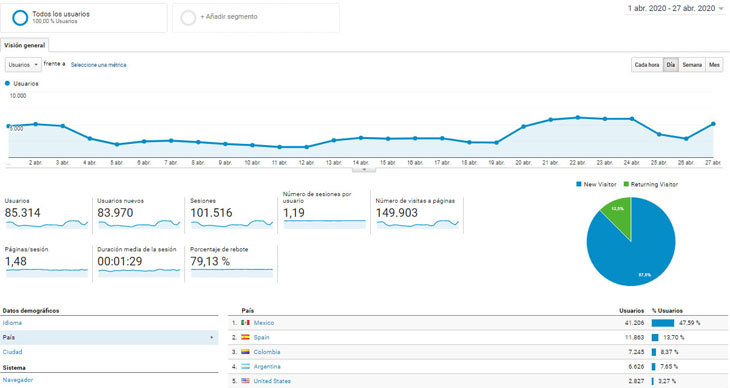Image resolution: width=730 pixels, height=388 pixels.
Task: Select the Visión general tab
Action: coord(25,45)
